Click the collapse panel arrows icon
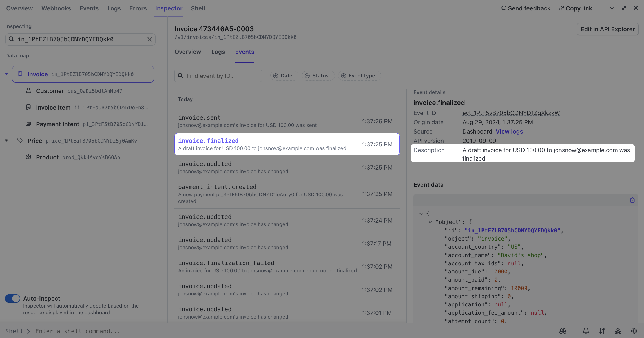 coord(624,8)
